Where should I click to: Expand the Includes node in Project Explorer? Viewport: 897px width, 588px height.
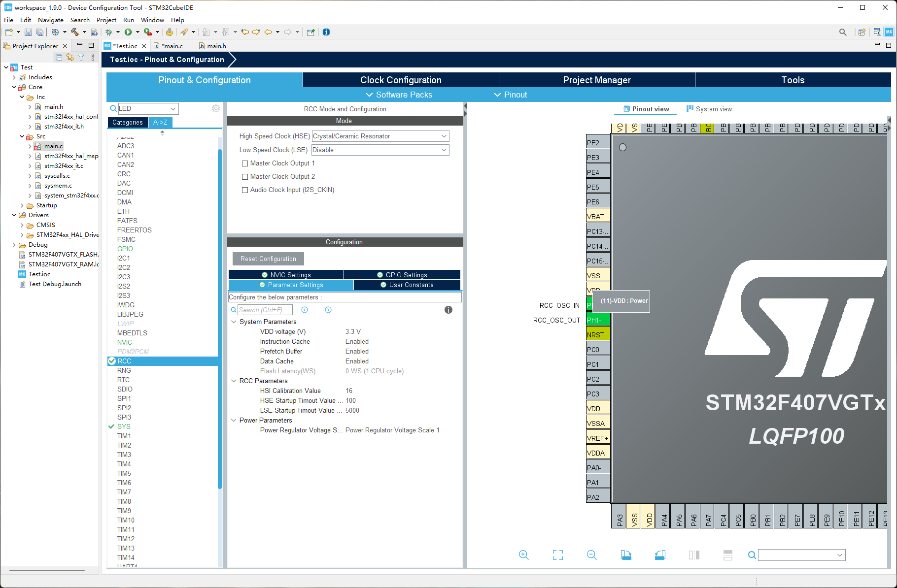pyautogui.click(x=14, y=77)
